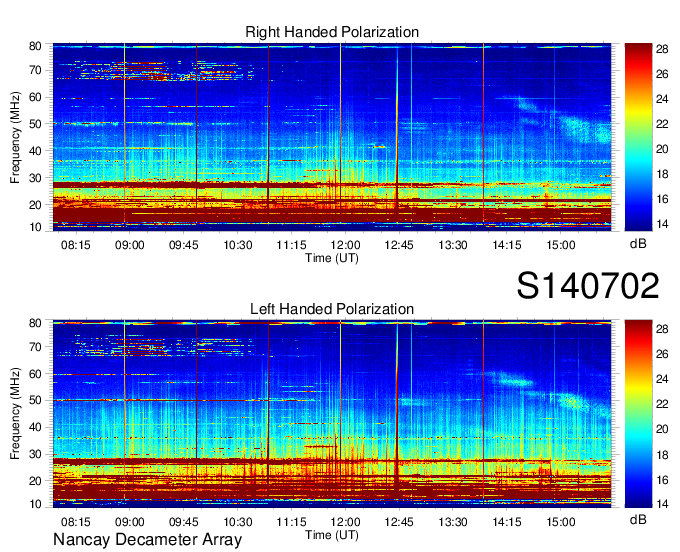Screen dimensions: 680x552
Task: Click the Nancay Decameter Array caption
Action: point(147,539)
